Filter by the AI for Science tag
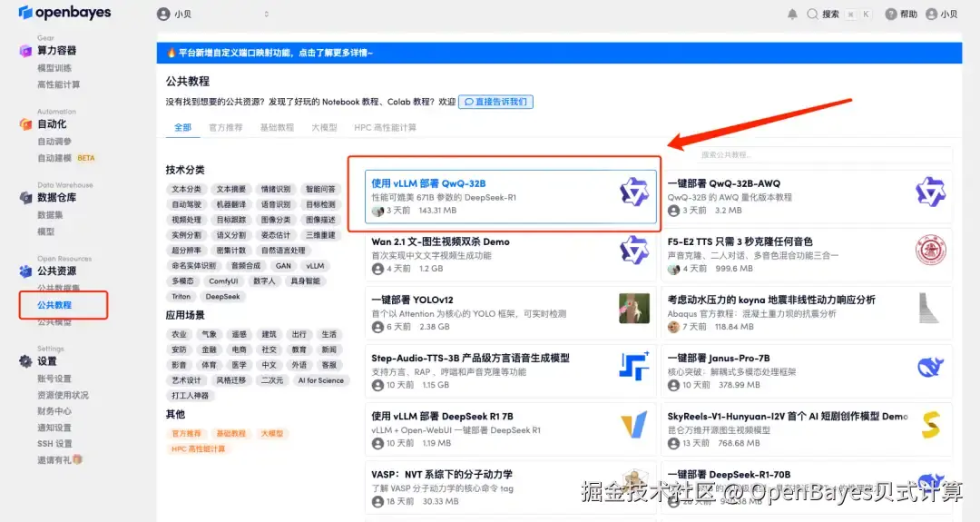The height and width of the screenshot is (522, 980). (x=320, y=380)
